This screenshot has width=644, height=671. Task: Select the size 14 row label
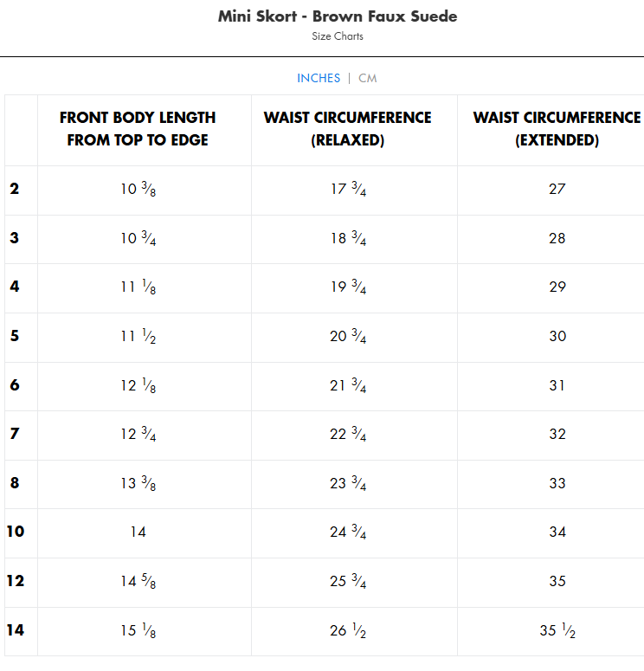tap(16, 630)
